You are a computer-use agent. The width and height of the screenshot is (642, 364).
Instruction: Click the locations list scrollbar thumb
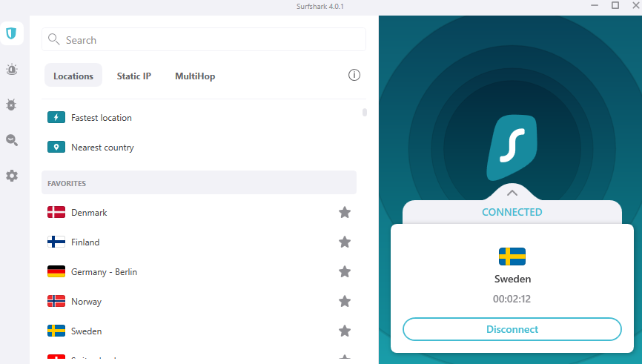[365, 112]
